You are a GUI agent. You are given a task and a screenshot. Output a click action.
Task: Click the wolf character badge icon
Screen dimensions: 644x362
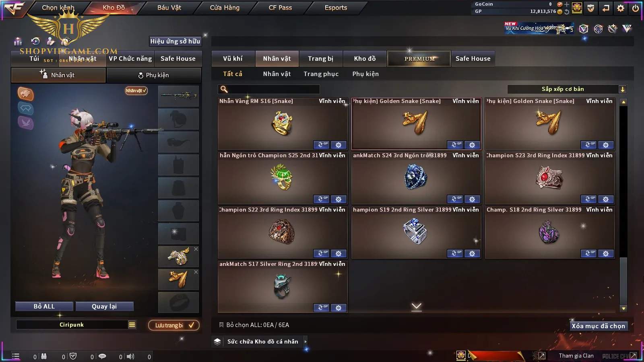pos(25,94)
